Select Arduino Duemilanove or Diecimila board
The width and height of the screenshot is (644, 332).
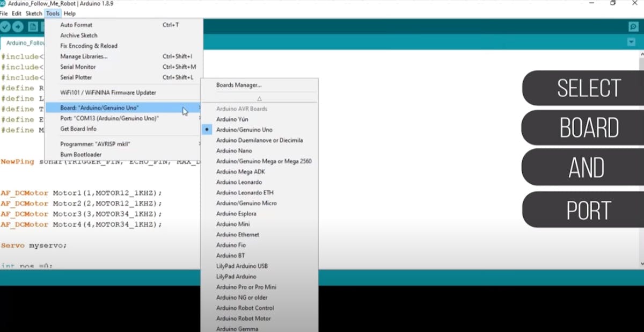[260, 140]
